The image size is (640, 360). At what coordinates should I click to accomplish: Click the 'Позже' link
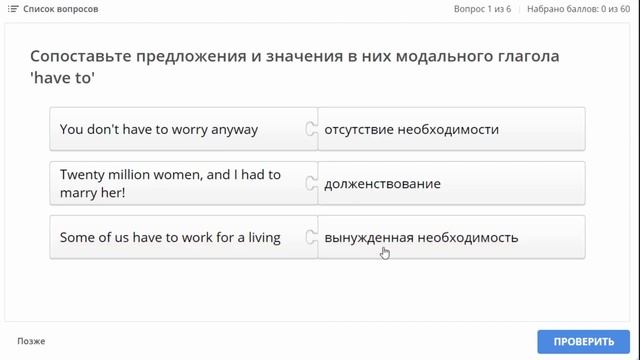pyautogui.click(x=31, y=341)
